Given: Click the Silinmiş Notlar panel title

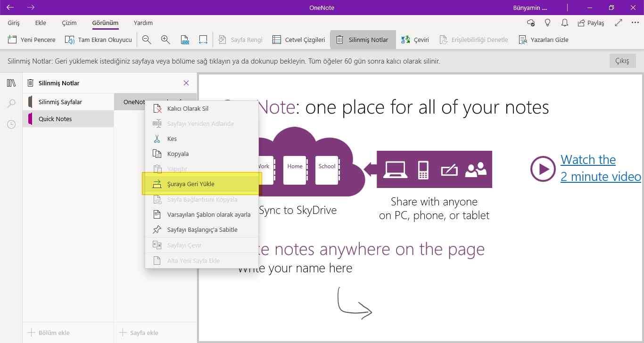Looking at the screenshot, I should [59, 83].
